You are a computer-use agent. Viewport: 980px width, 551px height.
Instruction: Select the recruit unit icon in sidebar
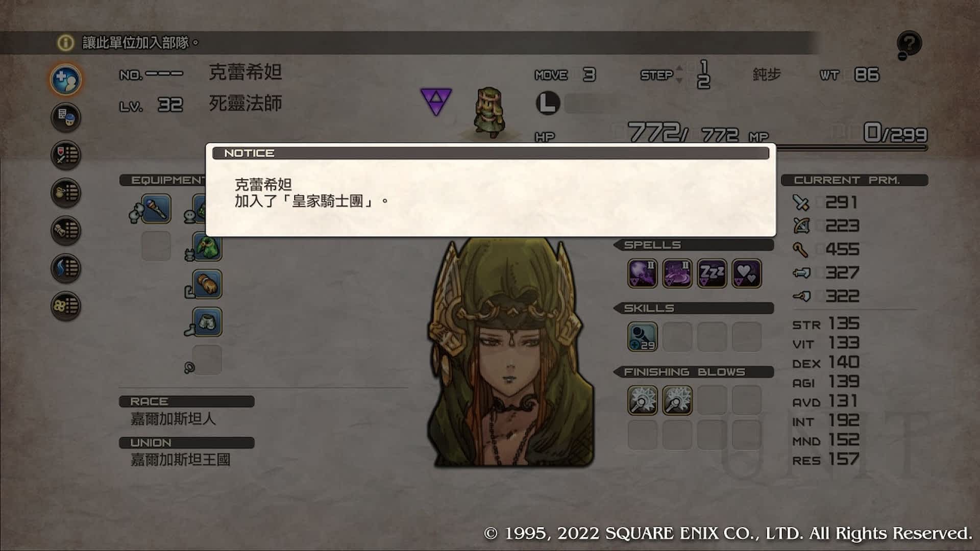tap(66, 80)
